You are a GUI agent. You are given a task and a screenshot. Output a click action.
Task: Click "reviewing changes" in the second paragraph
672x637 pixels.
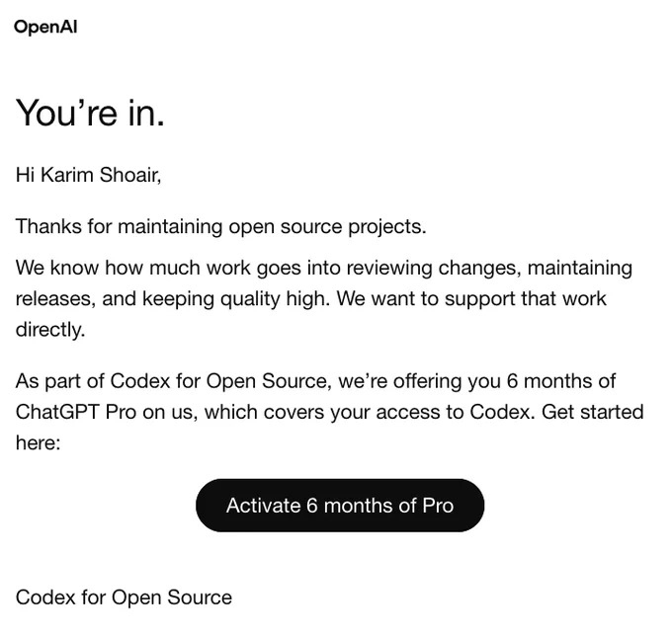pos(434,269)
